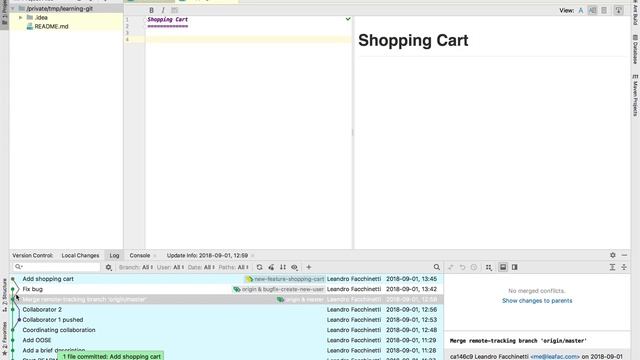Screen dimensions: 640x360
Task: Open the Paths filter dropdown
Action: pyautogui.click(x=233, y=267)
